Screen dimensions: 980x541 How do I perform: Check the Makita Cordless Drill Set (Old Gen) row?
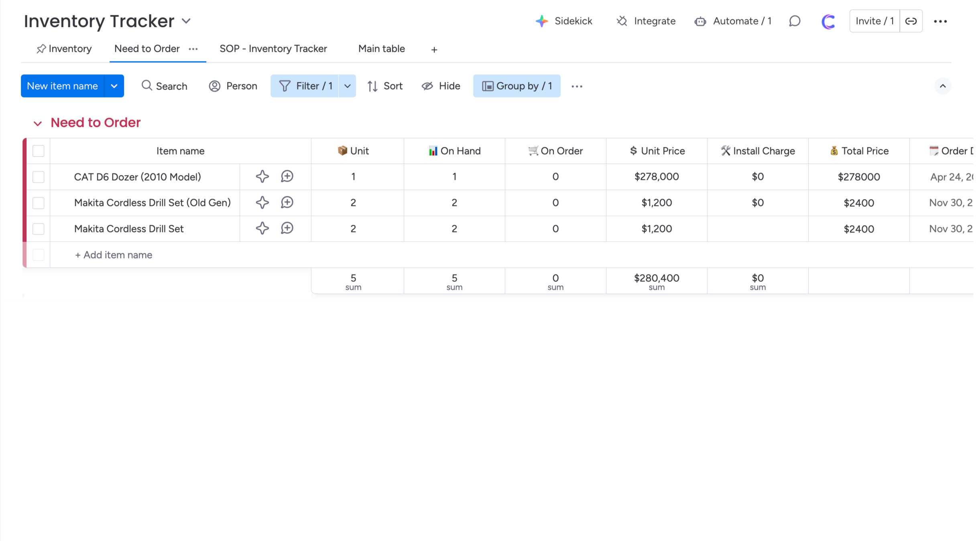[39, 203]
